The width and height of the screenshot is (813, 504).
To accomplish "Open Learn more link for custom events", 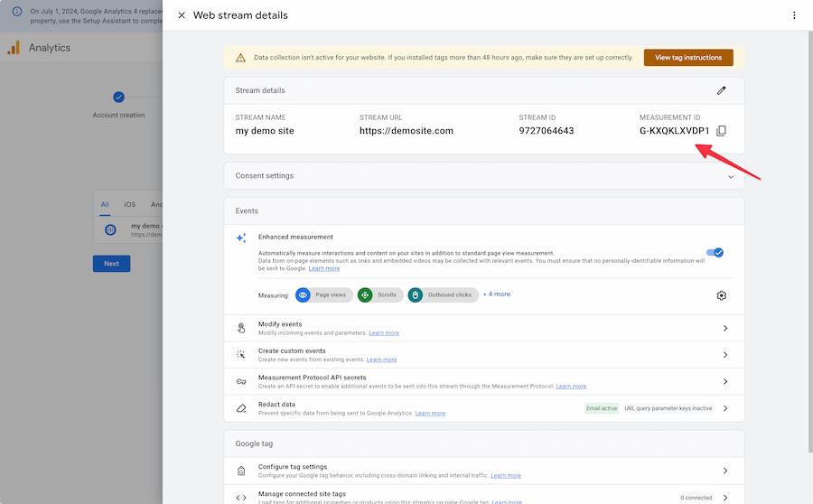I will coord(381,359).
